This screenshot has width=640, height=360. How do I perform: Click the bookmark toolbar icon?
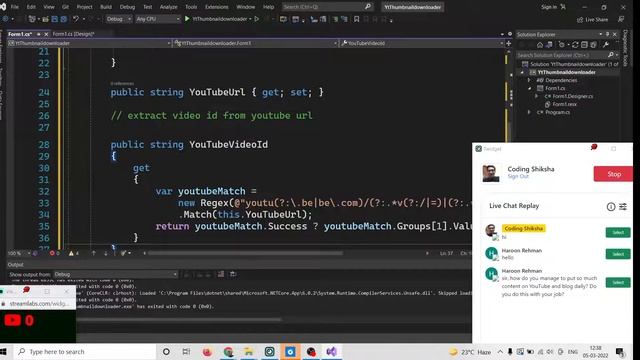(x=356, y=19)
